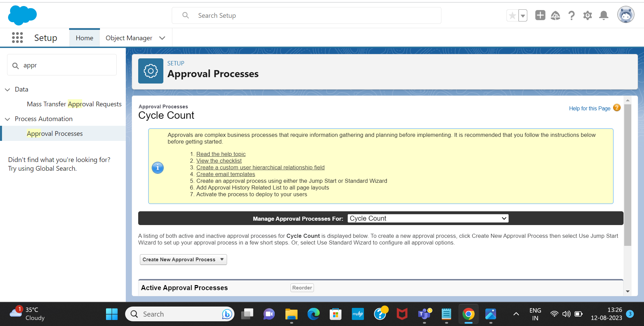Click the Approval Processes gear header icon

pos(151,71)
